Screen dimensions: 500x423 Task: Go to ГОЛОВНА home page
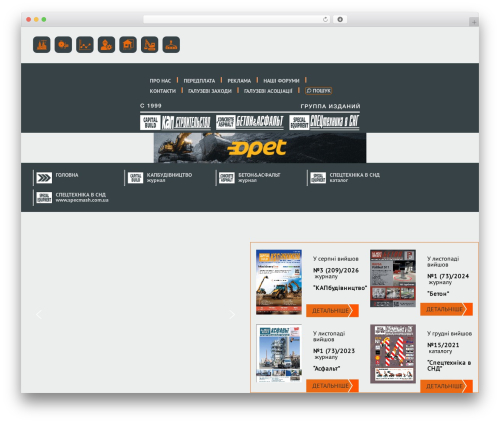coord(67,175)
